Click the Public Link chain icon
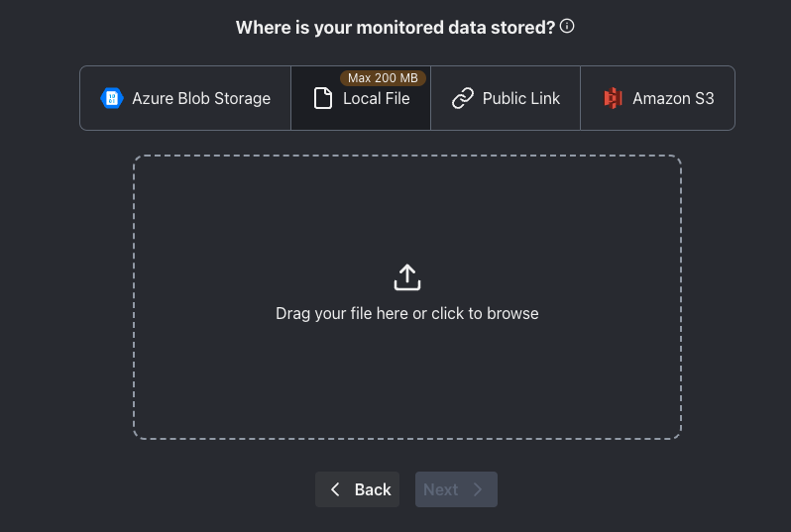The height and width of the screenshot is (532, 791). [462, 98]
